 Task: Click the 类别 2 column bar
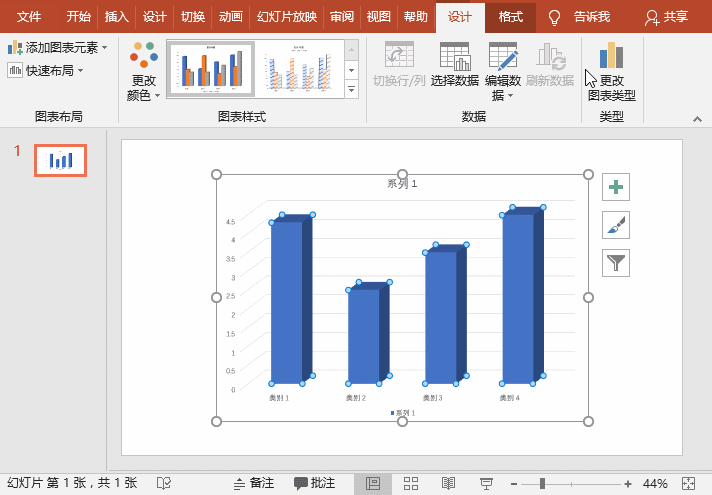pos(368,334)
